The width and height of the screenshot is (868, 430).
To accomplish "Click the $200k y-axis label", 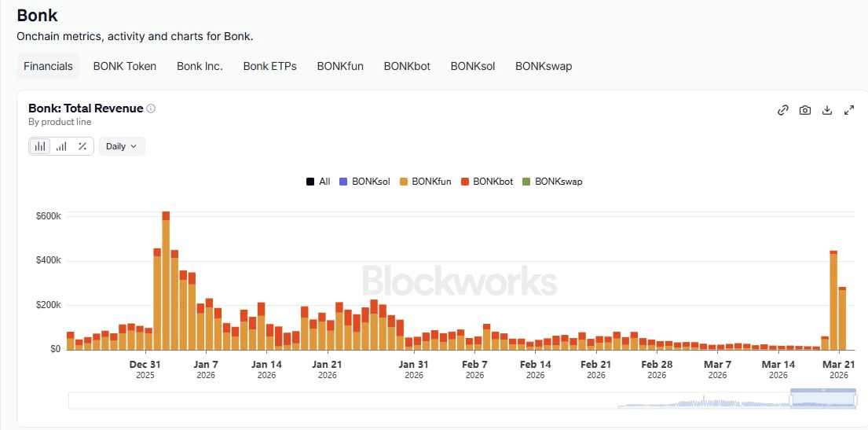I will 49,305.
